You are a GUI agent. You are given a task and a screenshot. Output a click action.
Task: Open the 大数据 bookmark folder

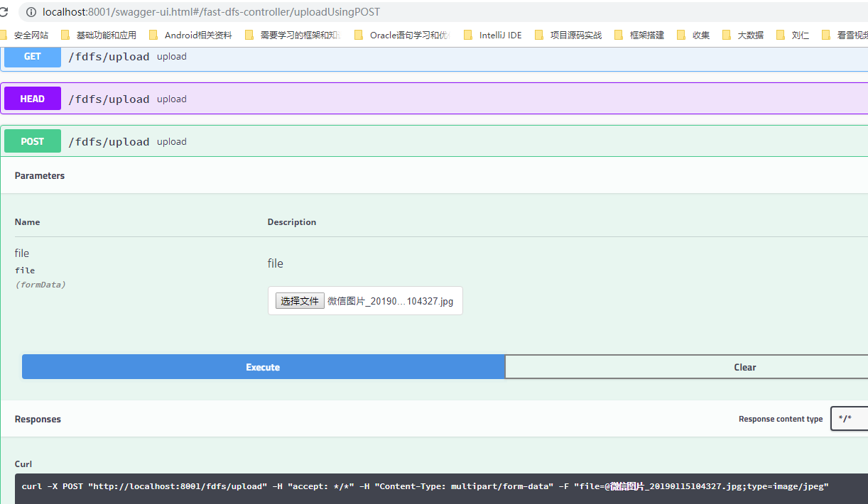[x=743, y=35]
